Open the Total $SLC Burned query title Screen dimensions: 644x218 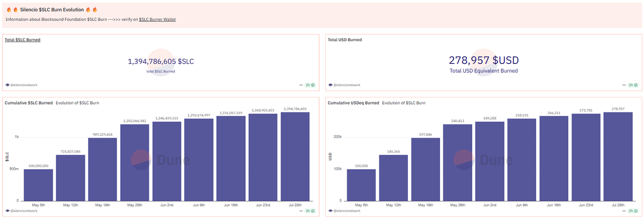pyautogui.click(x=23, y=40)
